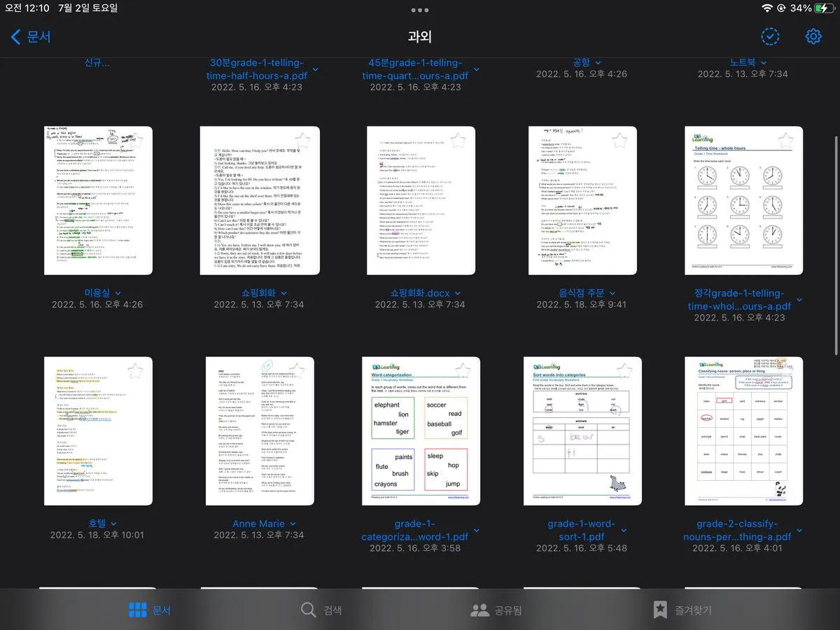Open dropdown arrow beside grade-1-word-sort-1.pdf

624,531
